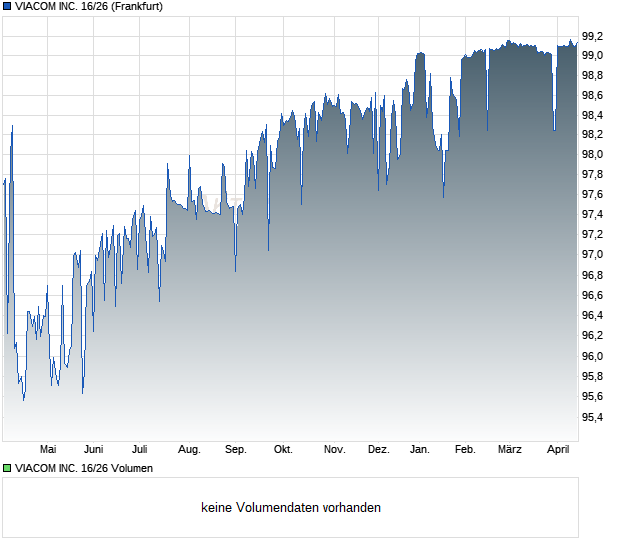Click the 'Sep.' month label
620x546 pixels.
(236, 450)
